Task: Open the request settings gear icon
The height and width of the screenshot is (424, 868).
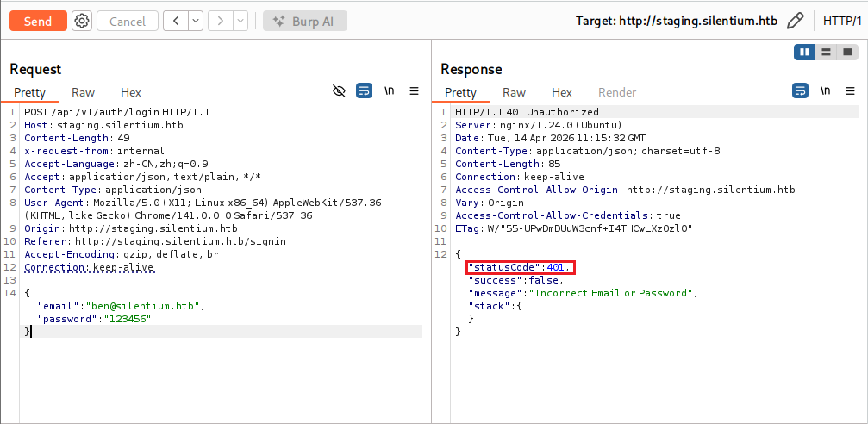Action: click(x=82, y=21)
